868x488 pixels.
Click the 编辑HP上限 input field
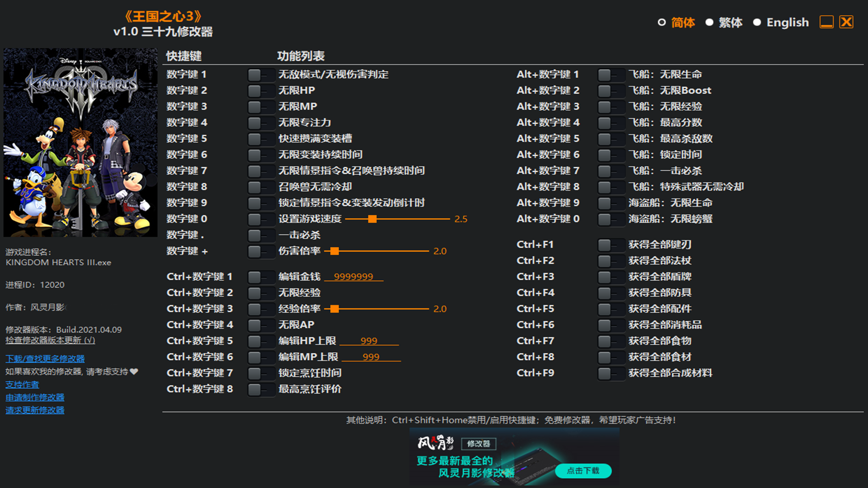pyautogui.click(x=369, y=341)
